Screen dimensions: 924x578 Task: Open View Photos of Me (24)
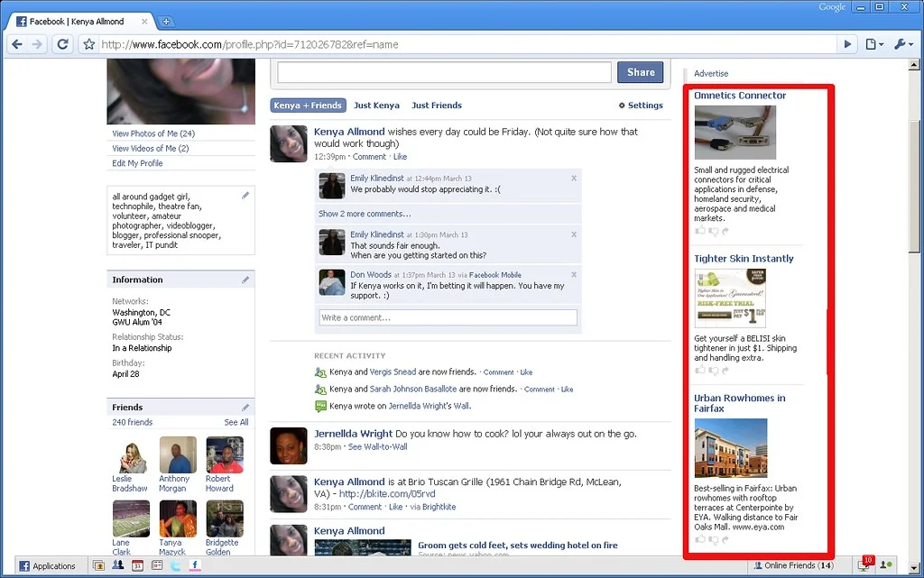click(x=153, y=133)
